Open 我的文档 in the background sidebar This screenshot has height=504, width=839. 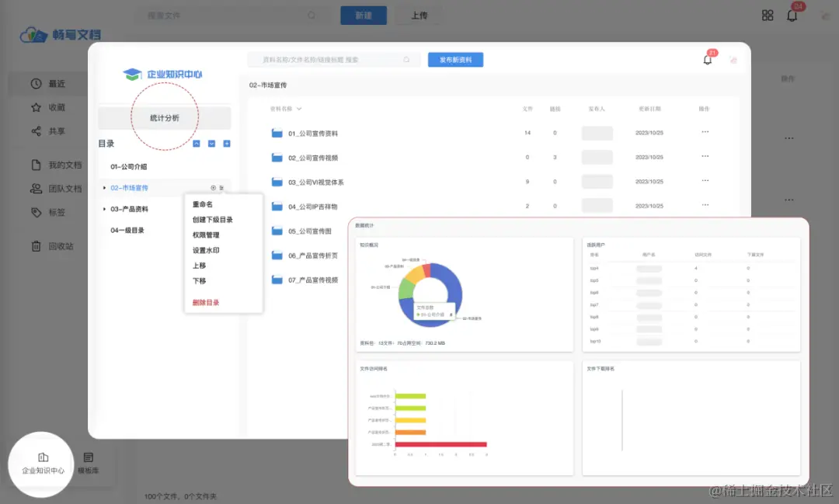(x=56, y=165)
